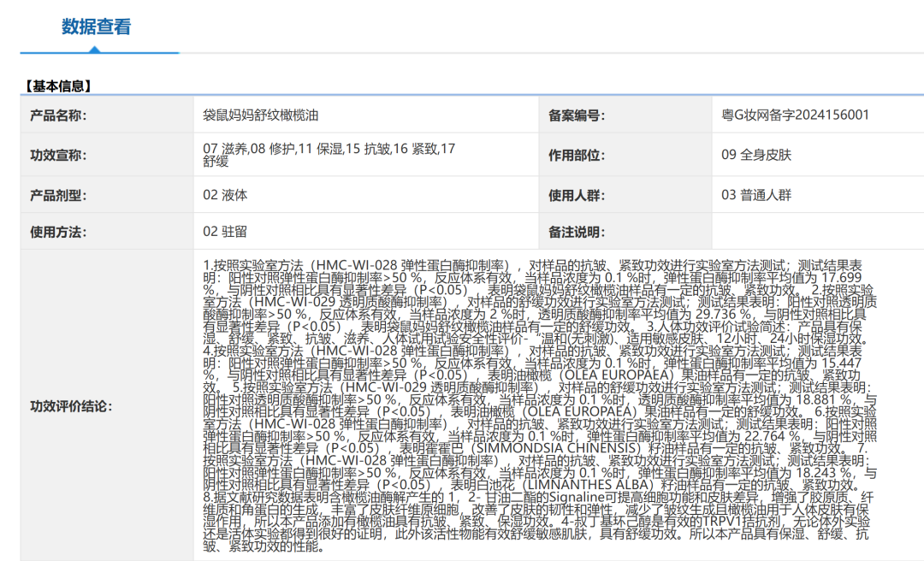924x561 pixels.
Task: Click filing number 粤G妆网备字2024156001
Action: coord(795,115)
